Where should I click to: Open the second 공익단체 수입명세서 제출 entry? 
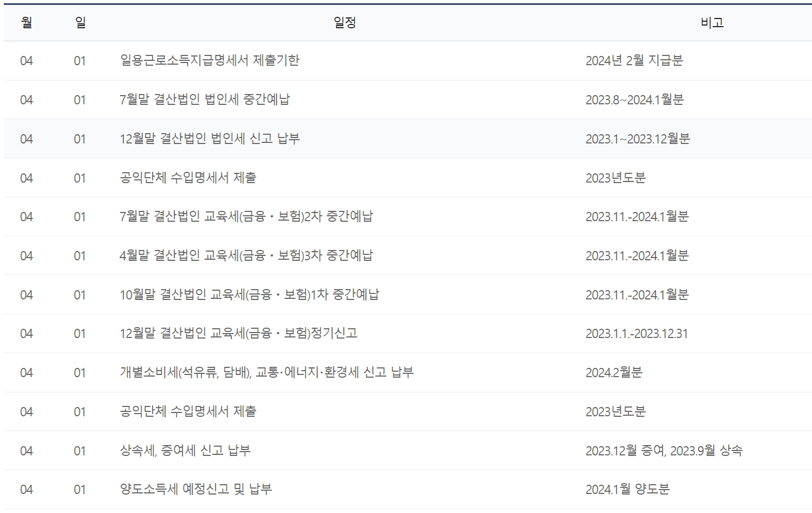[x=190, y=411]
